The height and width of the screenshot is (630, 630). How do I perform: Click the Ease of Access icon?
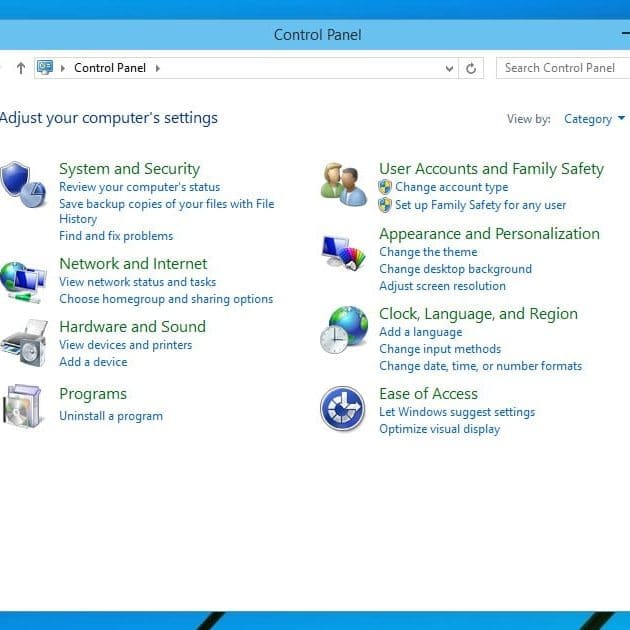click(342, 409)
